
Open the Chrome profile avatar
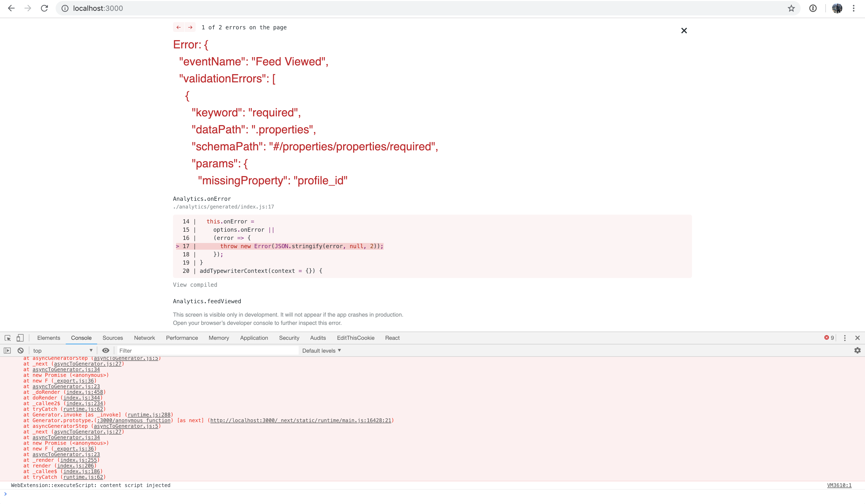(837, 8)
